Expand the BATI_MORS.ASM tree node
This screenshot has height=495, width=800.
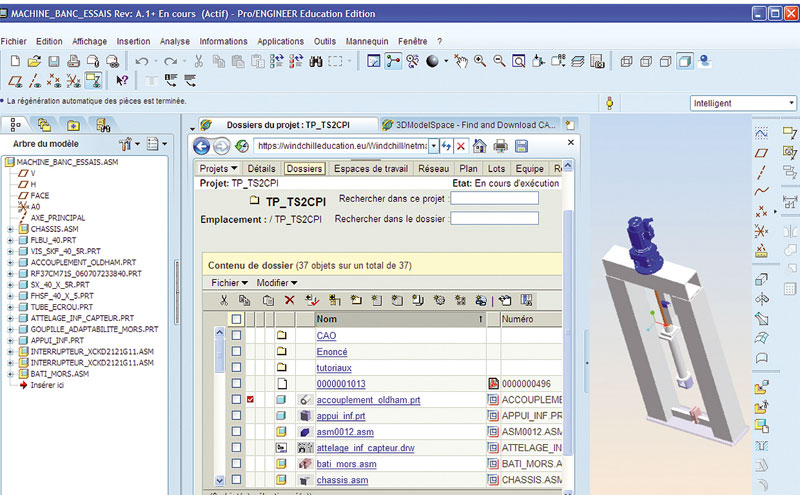coord(10,374)
